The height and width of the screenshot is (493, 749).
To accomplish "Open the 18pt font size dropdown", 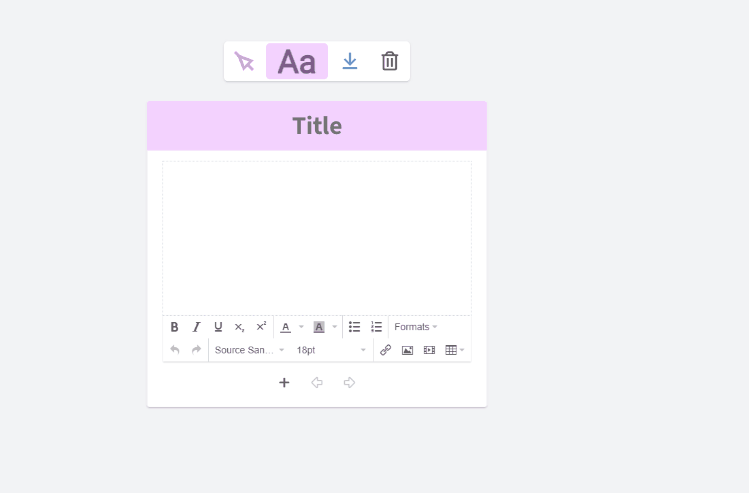I will click(331, 350).
